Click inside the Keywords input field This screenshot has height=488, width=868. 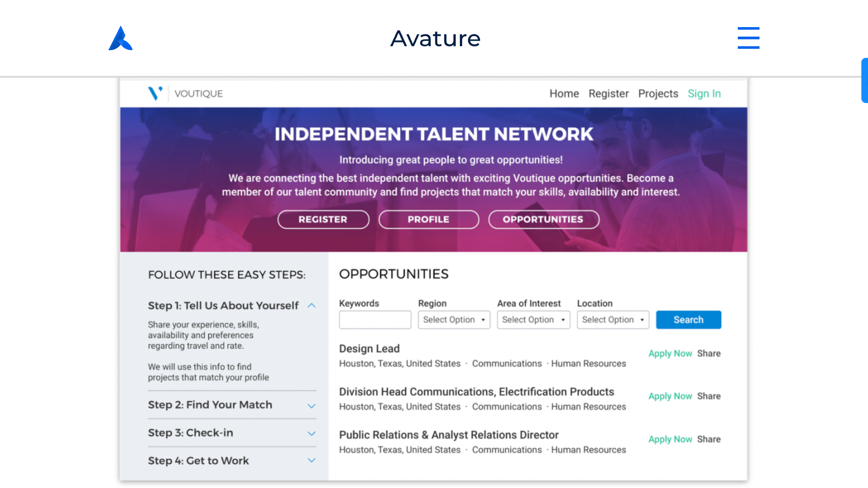click(x=375, y=319)
